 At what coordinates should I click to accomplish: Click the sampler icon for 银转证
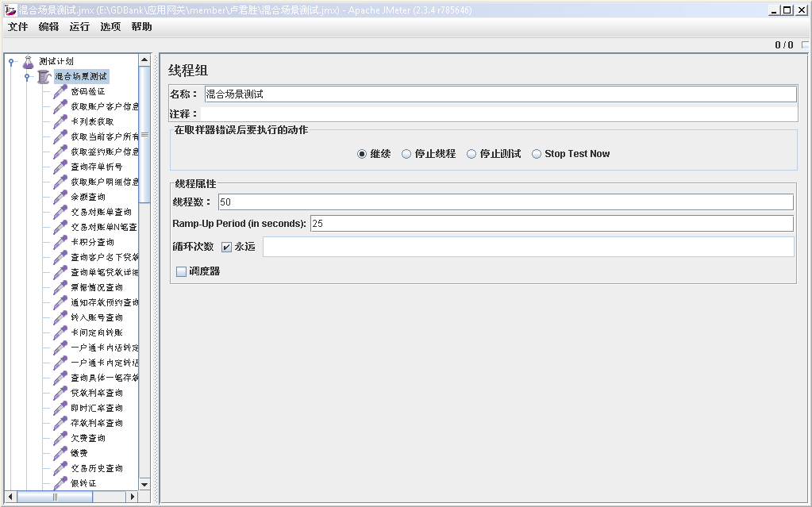click(x=60, y=483)
